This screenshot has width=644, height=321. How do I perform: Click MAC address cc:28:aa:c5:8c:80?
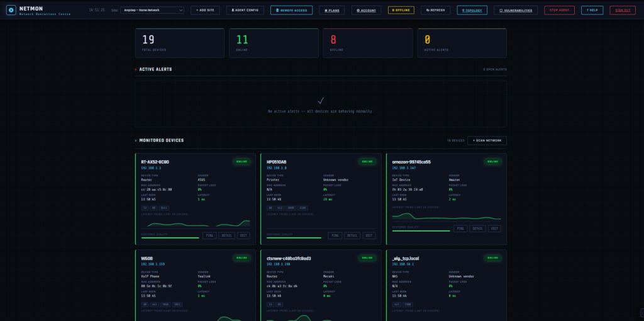coord(157,189)
